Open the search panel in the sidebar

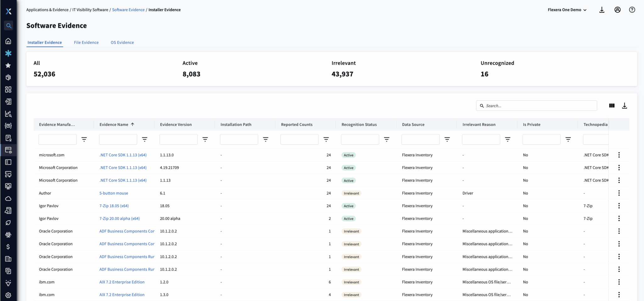click(x=8, y=26)
